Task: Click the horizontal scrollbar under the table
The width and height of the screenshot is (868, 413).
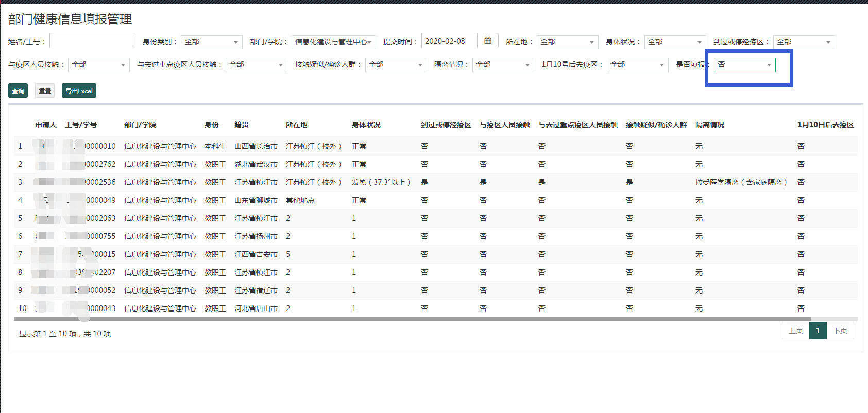Action: [412, 319]
